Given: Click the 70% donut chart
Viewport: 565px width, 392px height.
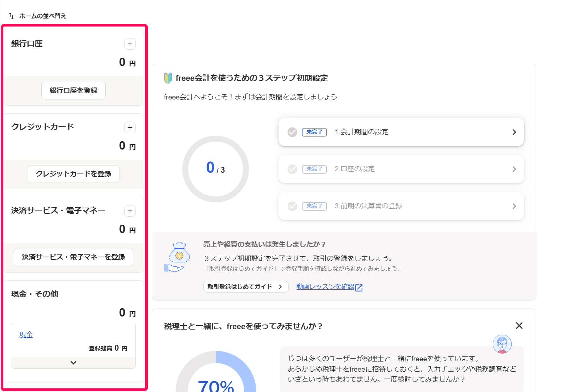Looking at the screenshot, I should coord(216,372).
